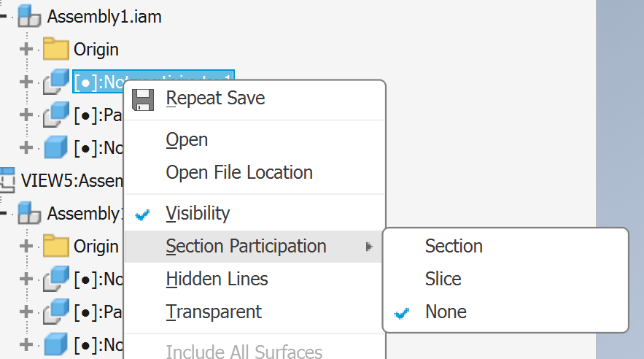Image resolution: width=644 pixels, height=359 pixels.
Task: Click the solid blue part icon in top assembly
Action: [55, 148]
